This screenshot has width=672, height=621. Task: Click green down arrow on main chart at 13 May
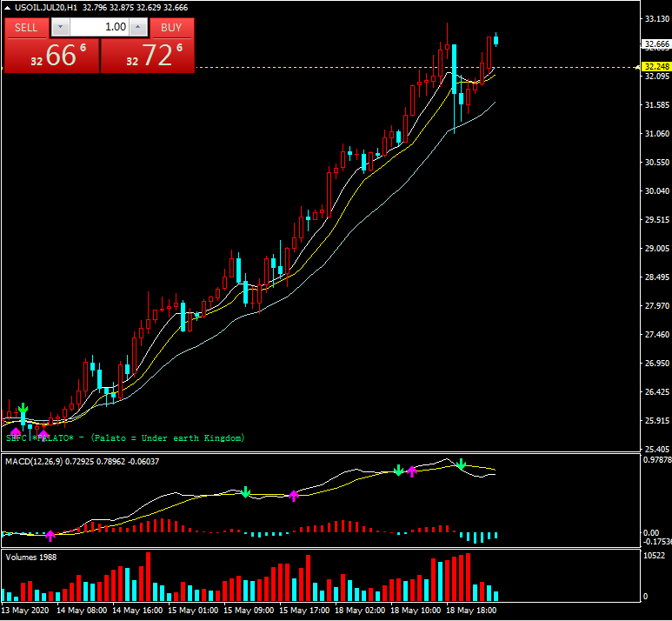point(23,408)
